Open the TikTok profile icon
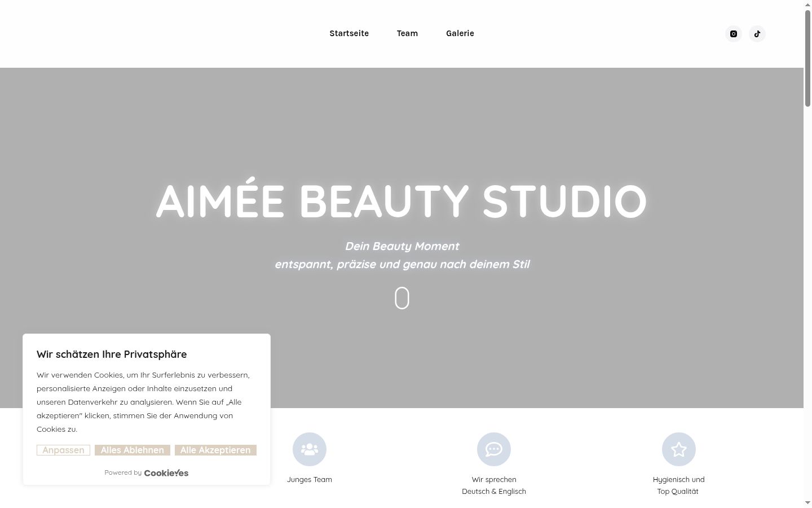Viewport: 812px width, 508px height. (757, 34)
